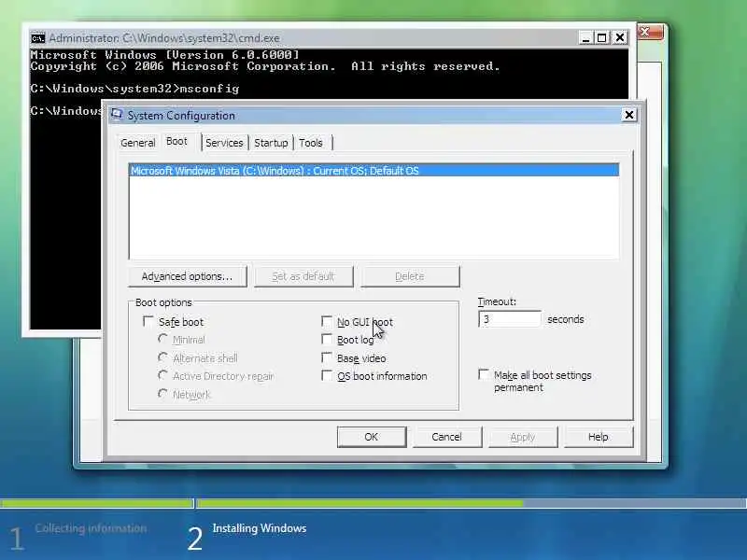The height and width of the screenshot is (560, 747).
Task: Click the installation progress bar
Action: [373, 503]
